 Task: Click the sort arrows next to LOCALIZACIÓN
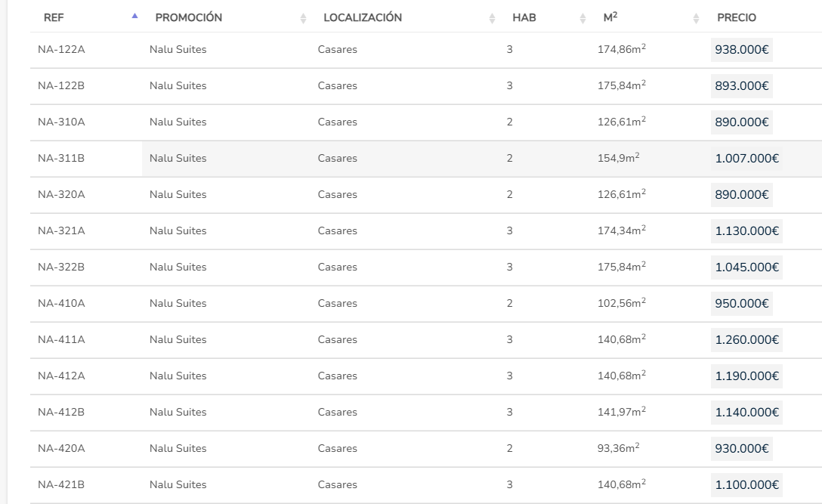493,18
